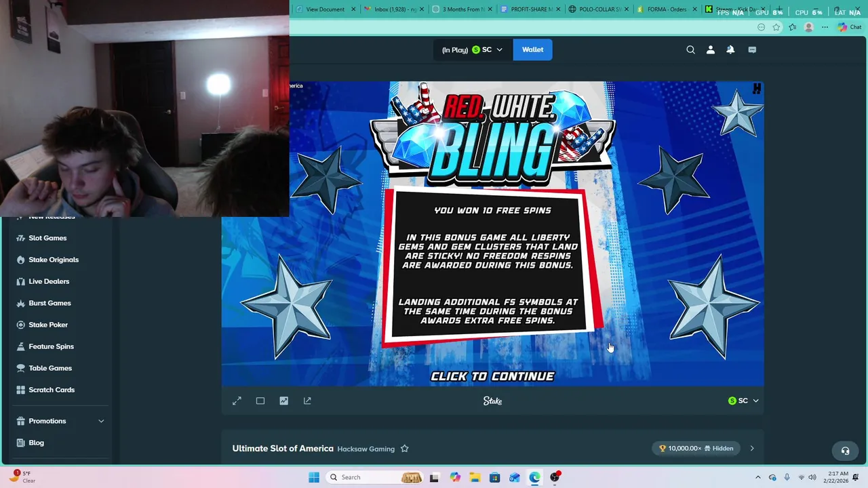Open the user profile icon

click(711, 49)
